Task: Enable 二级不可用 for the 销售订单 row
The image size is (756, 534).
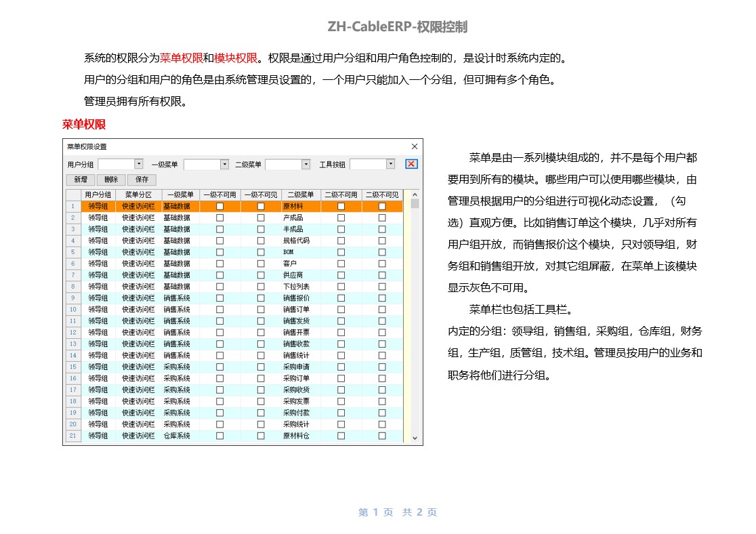Action: [x=341, y=309]
